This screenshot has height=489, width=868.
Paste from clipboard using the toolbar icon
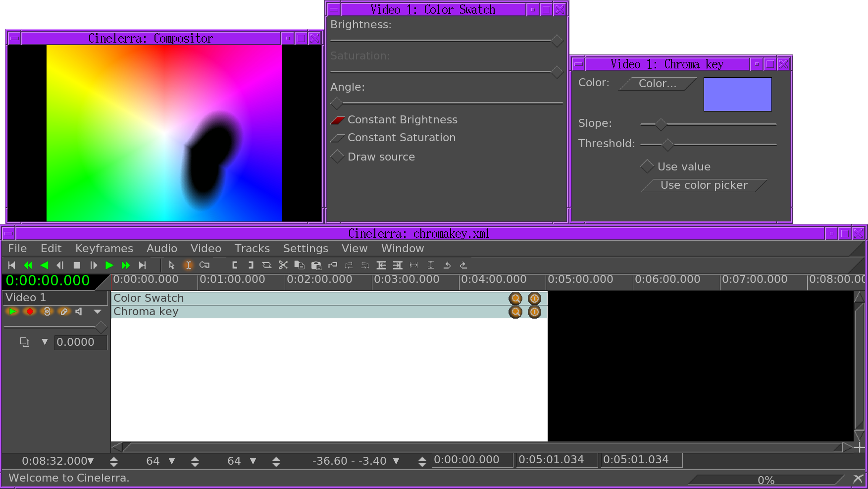[x=316, y=266]
